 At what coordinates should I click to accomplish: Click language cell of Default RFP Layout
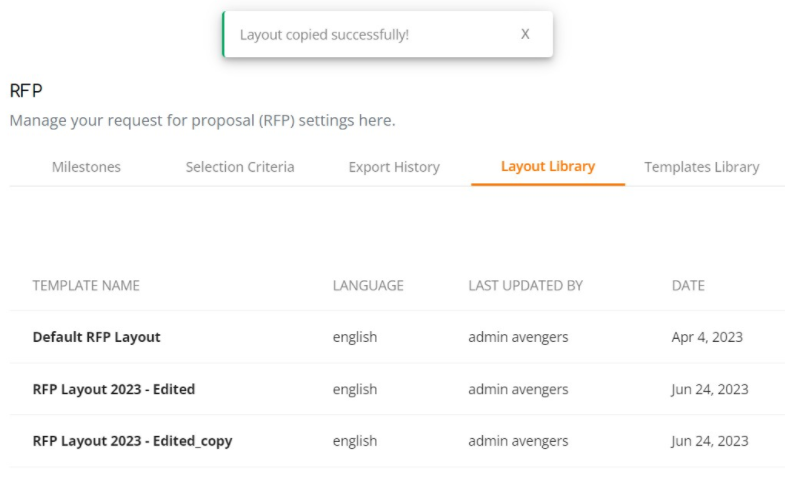pyautogui.click(x=355, y=337)
